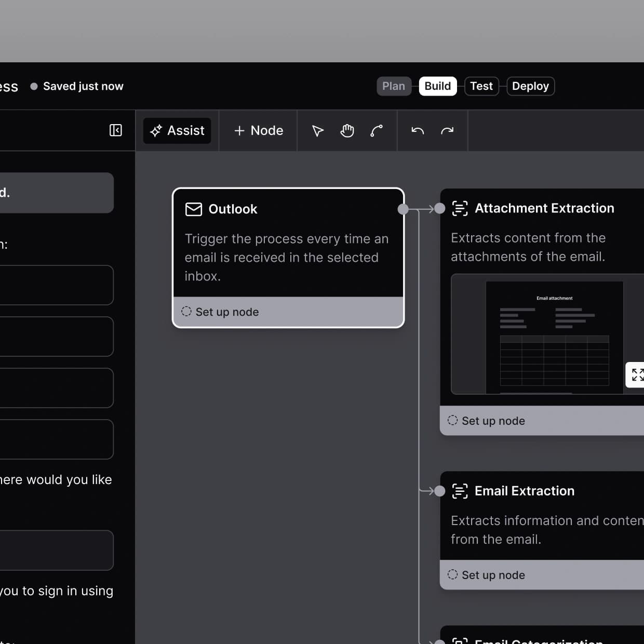
Task: Collapse the left sidebar panel icon
Action: point(116,130)
